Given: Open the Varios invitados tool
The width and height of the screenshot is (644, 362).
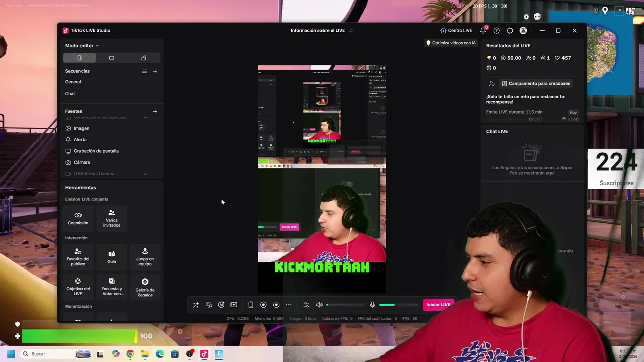Looking at the screenshot, I should coord(112,218).
